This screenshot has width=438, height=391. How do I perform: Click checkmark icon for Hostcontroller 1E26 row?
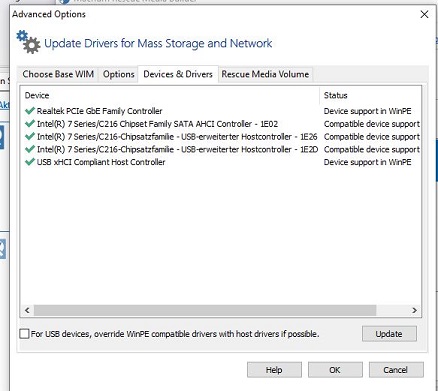coord(30,136)
